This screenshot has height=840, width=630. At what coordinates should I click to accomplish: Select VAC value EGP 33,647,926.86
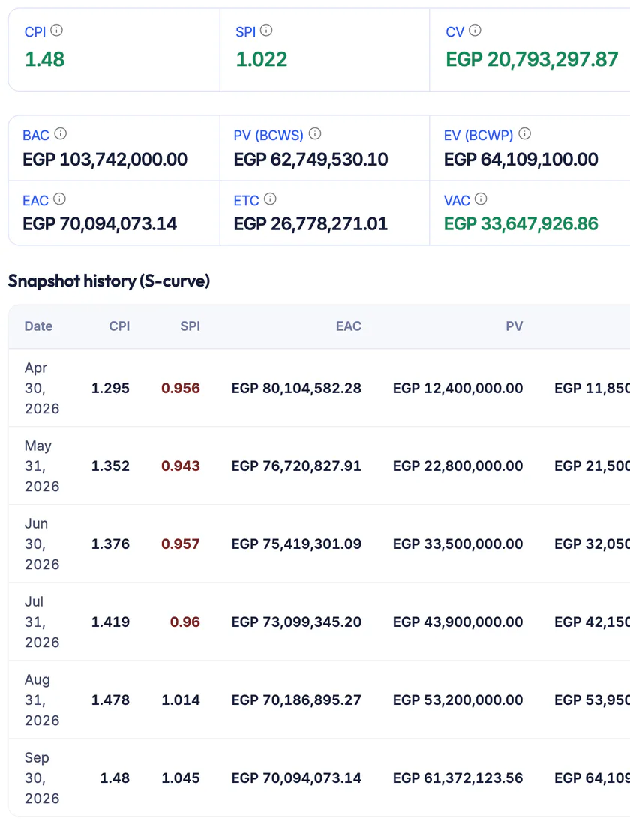[520, 224]
